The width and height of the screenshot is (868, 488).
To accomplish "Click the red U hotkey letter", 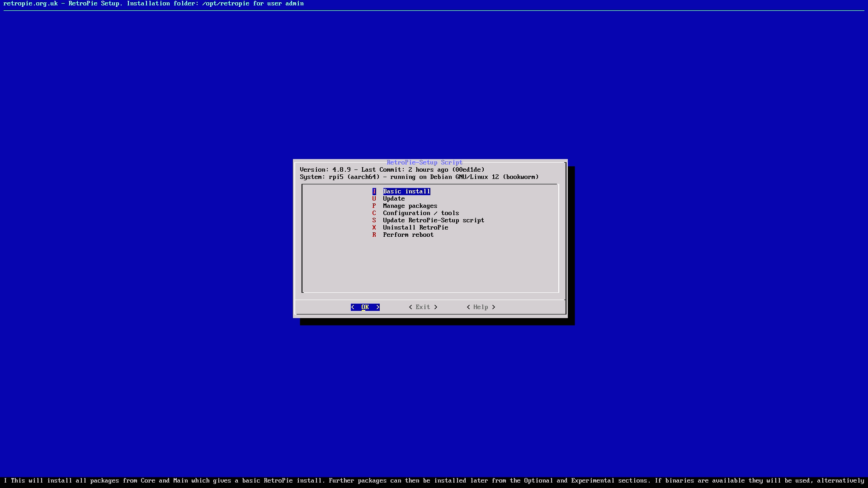I will point(374,199).
